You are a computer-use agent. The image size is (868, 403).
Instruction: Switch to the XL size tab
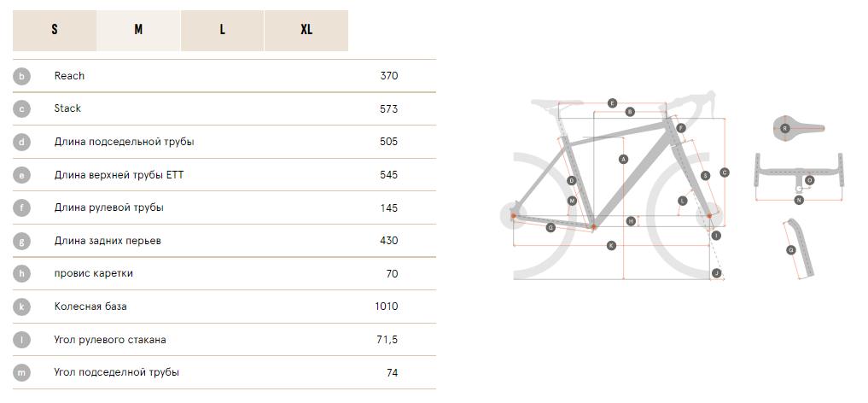click(x=306, y=31)
